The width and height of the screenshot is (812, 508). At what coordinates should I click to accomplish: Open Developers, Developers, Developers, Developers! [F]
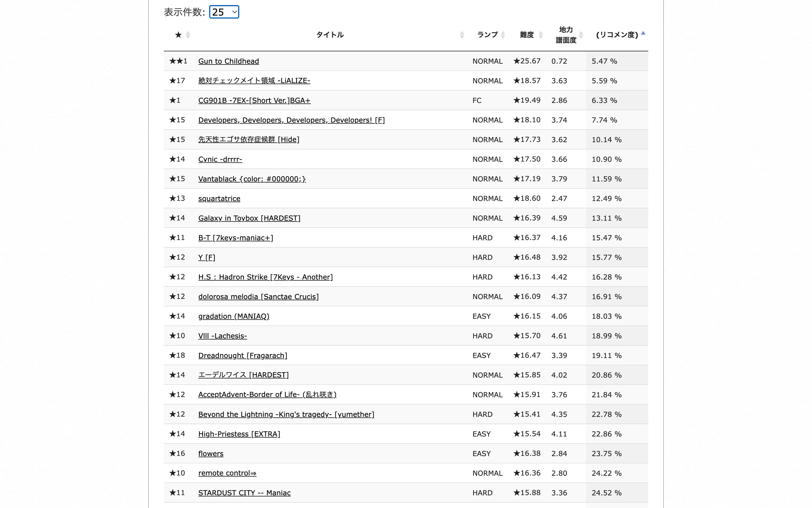291,120
